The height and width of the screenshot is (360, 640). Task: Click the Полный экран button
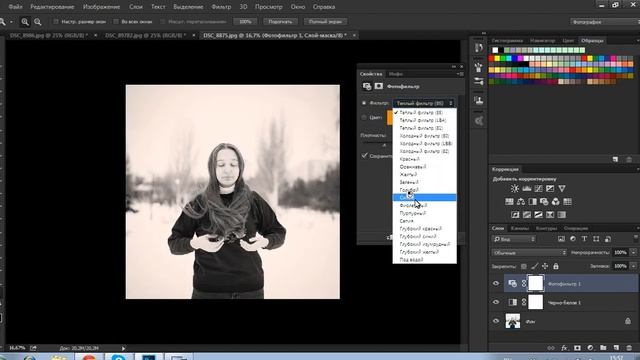coord(325,22)
